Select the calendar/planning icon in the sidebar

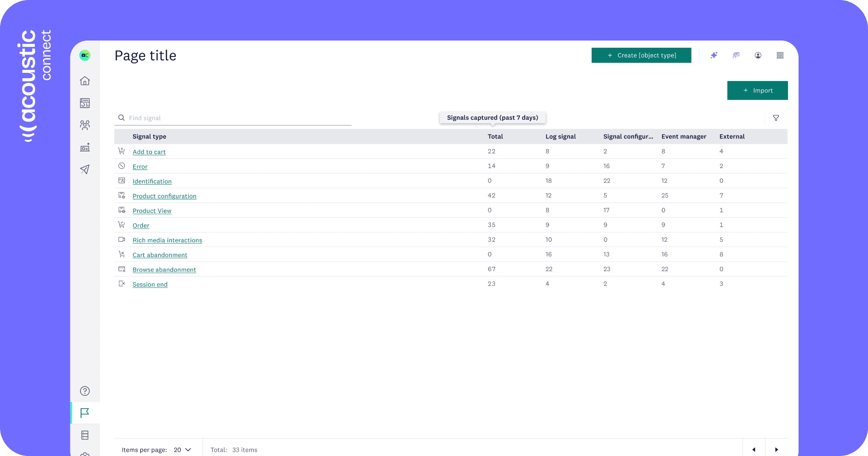(85, 103)
